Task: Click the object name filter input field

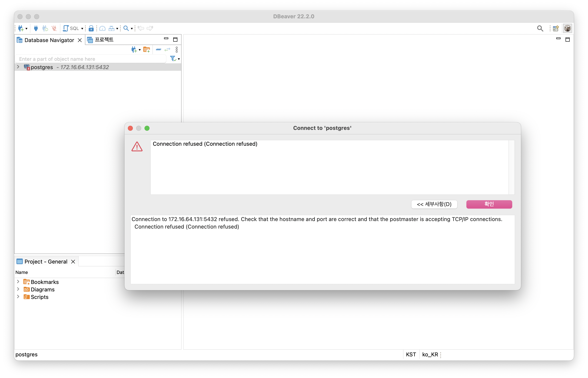Action: pyautogui.click(x=91, y=59)
